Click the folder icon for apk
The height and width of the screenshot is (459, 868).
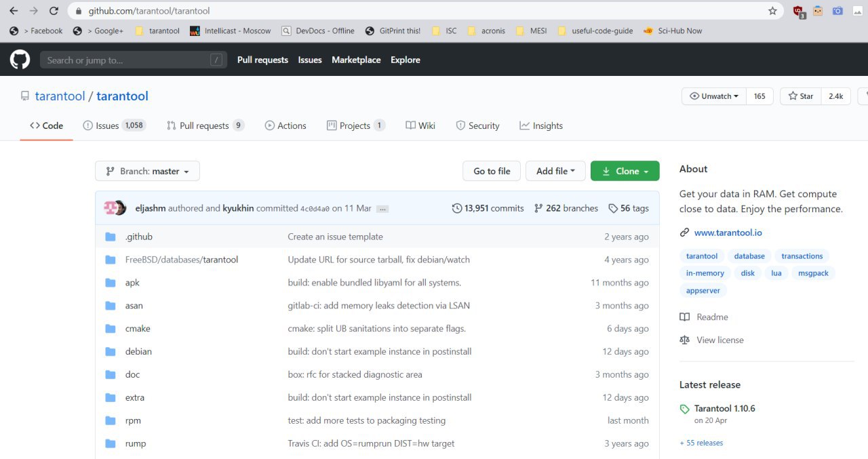point(111,283)
